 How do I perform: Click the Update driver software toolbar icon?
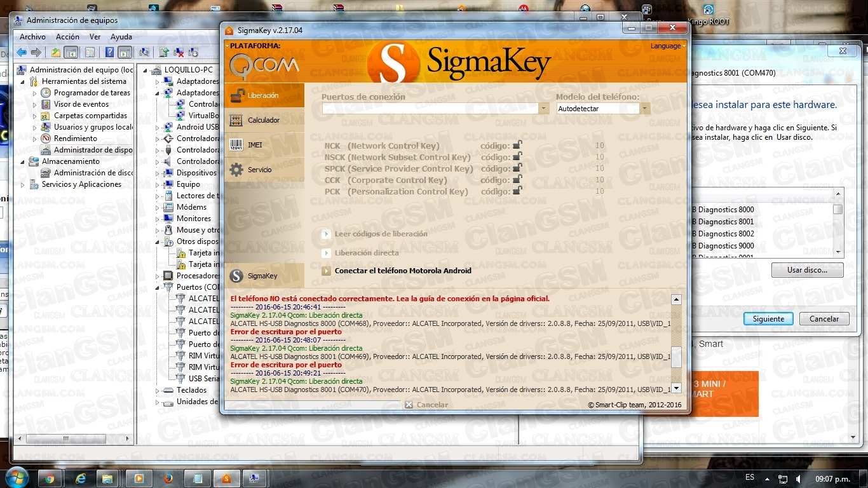tap(165, 52)
